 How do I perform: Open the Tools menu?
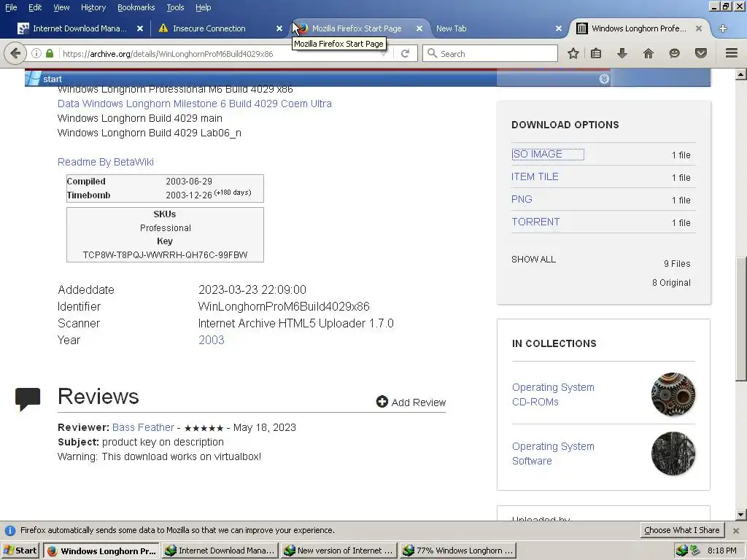point(175,7)
